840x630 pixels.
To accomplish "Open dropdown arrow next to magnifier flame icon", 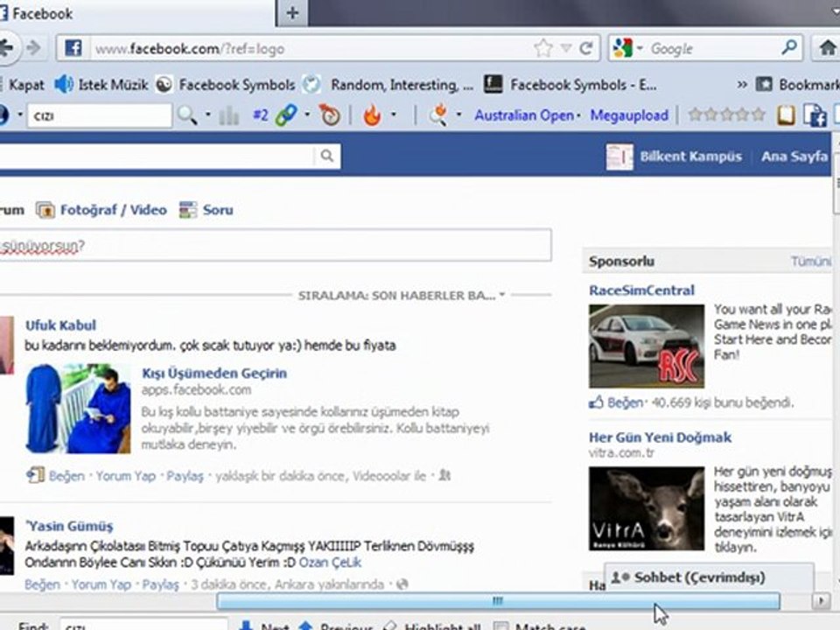I will click(458, 115).
